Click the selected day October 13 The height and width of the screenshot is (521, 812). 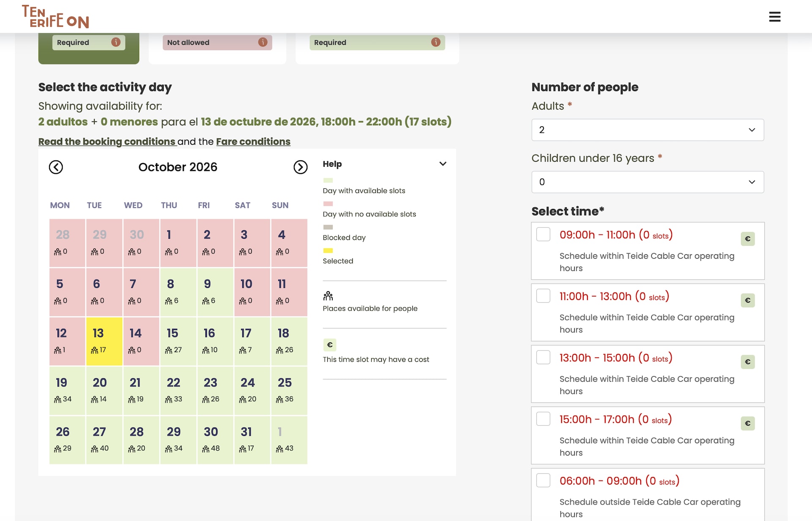pos(104,341)
